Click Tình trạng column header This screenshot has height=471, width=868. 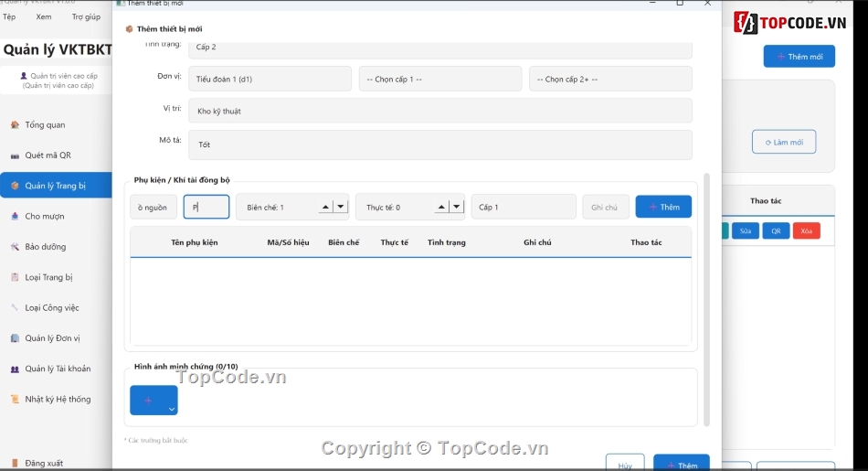pyautogui.click(x=446, y=242)
